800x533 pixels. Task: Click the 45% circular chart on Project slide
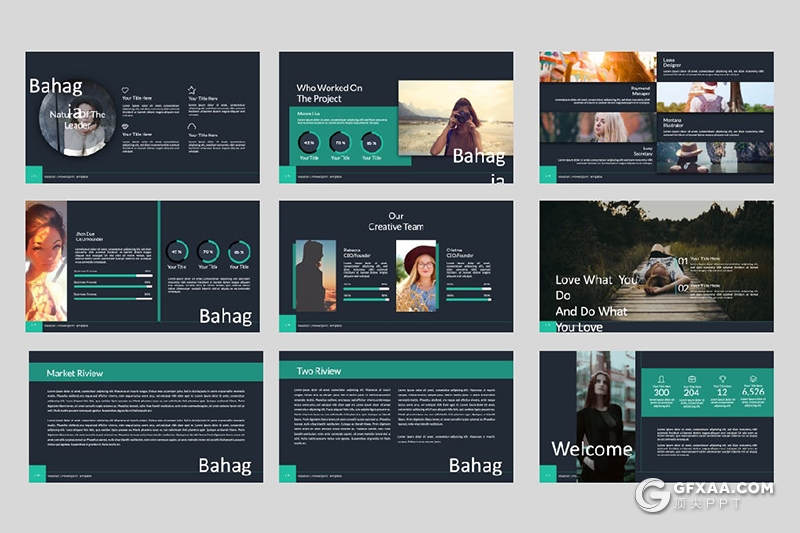(x=309, y=143)
